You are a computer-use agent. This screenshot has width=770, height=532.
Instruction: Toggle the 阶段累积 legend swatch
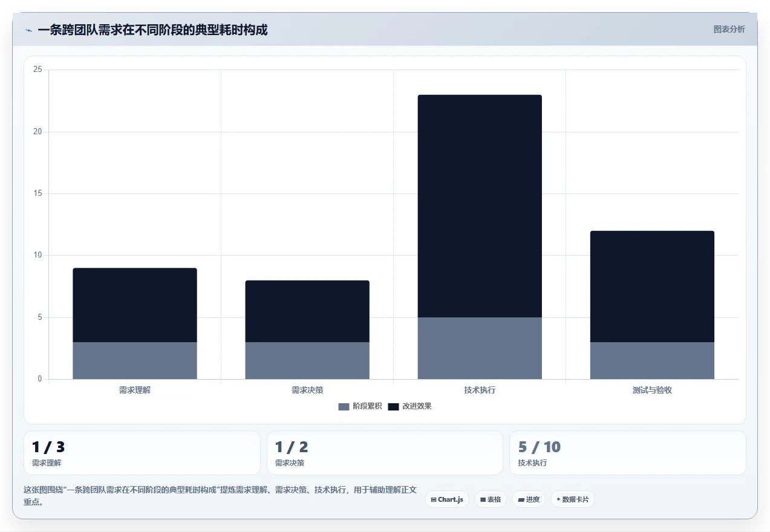(x=344, y=406)
